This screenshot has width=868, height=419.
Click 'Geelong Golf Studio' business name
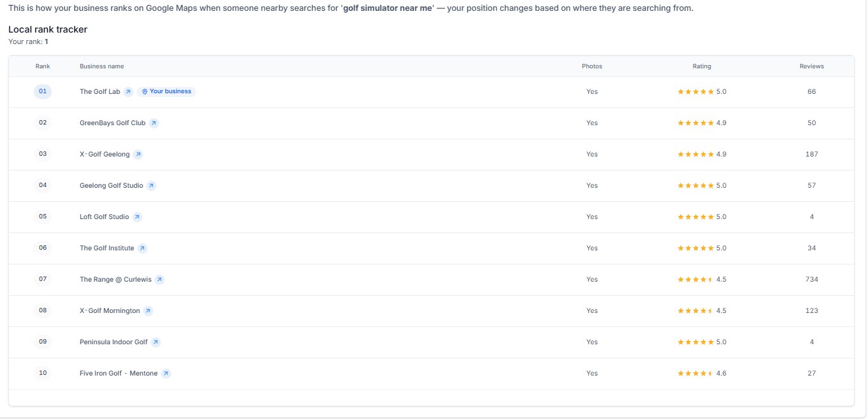[x=111, y=185]
